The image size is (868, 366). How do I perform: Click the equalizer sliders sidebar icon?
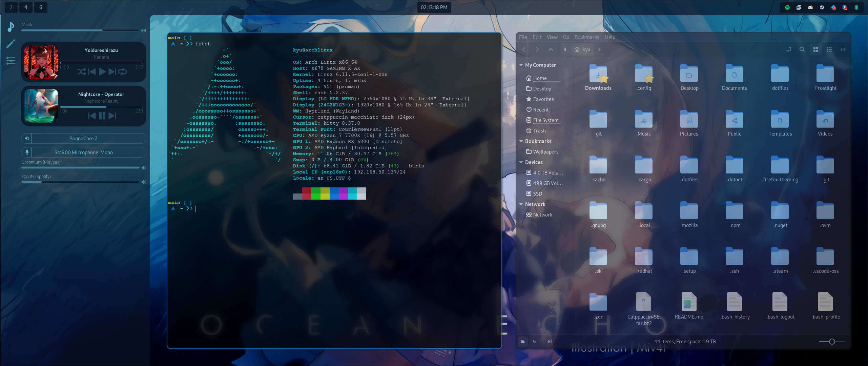[x=11, y=61]
